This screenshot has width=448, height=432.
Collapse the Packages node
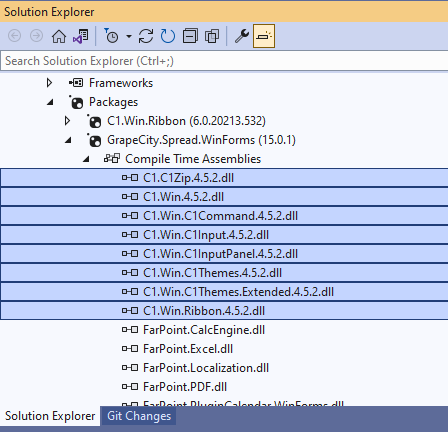50,102
